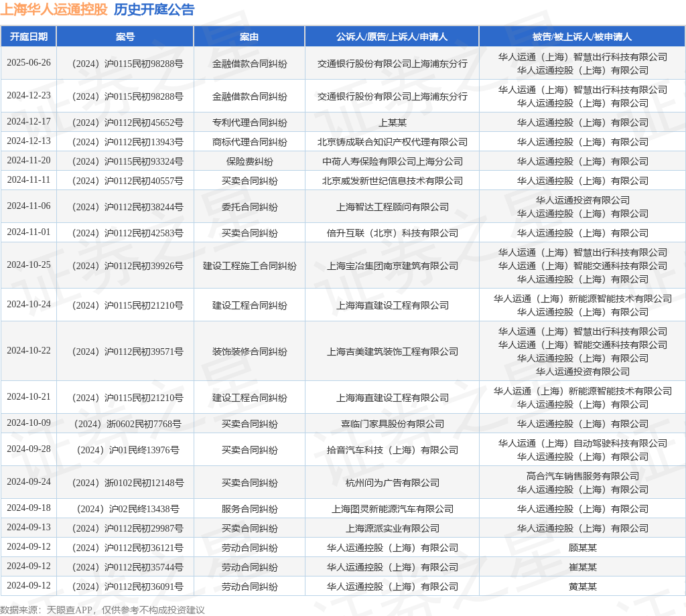Select the 公诉人/原告/上诉人/申请人 column header
Screen dimensions: 686x616
(x=392, y=37)
